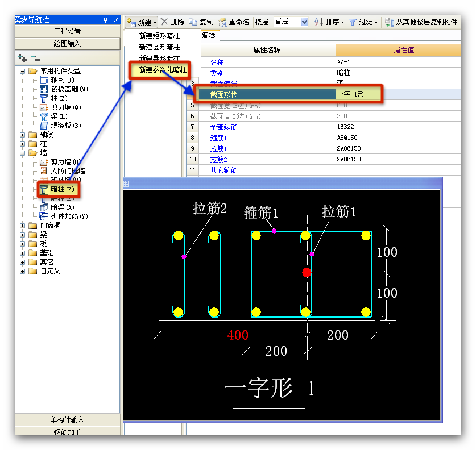Viewport: 476px width, 450px height.
Task: Click collapse-all minus icon in navigation
Action: pos(35,57)
